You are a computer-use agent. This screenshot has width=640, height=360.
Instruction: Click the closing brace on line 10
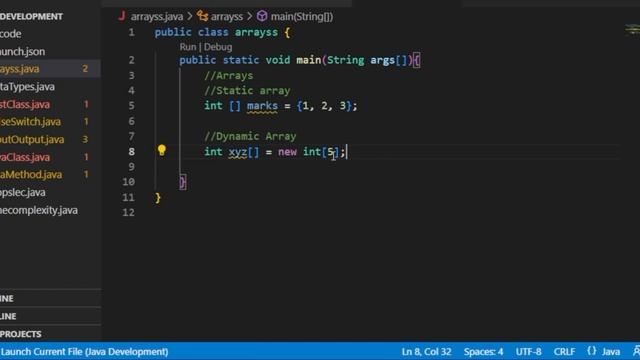182,182
